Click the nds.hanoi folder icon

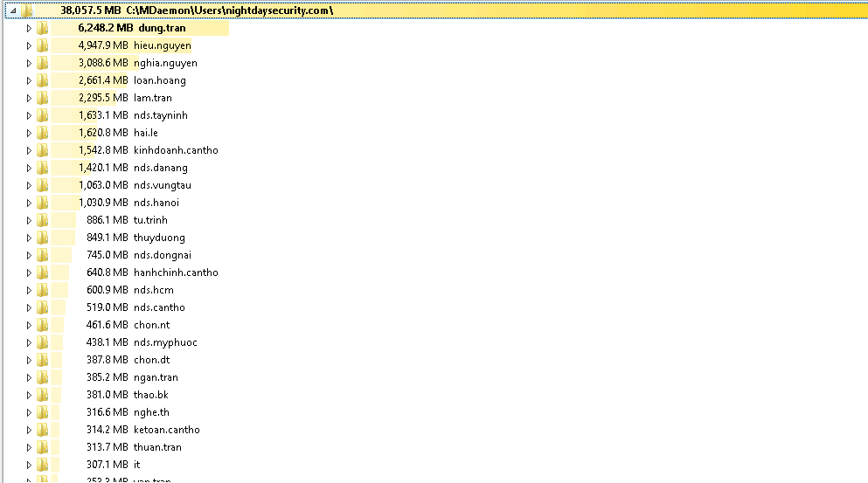pyautogui.click(x=43, y=203)
